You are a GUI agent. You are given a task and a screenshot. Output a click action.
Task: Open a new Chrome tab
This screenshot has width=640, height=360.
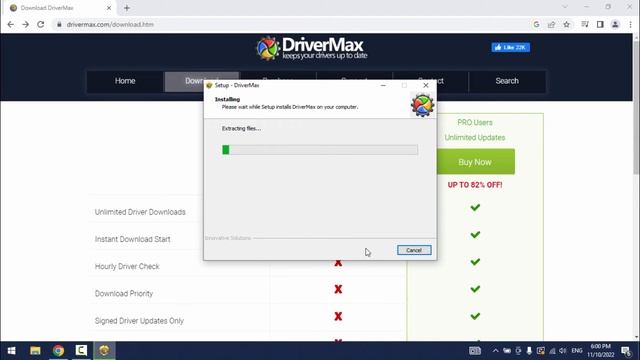127,8
